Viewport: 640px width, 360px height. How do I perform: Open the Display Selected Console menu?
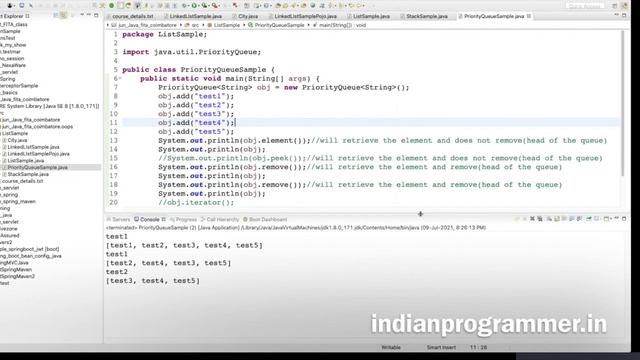click(x=597, y=219)
